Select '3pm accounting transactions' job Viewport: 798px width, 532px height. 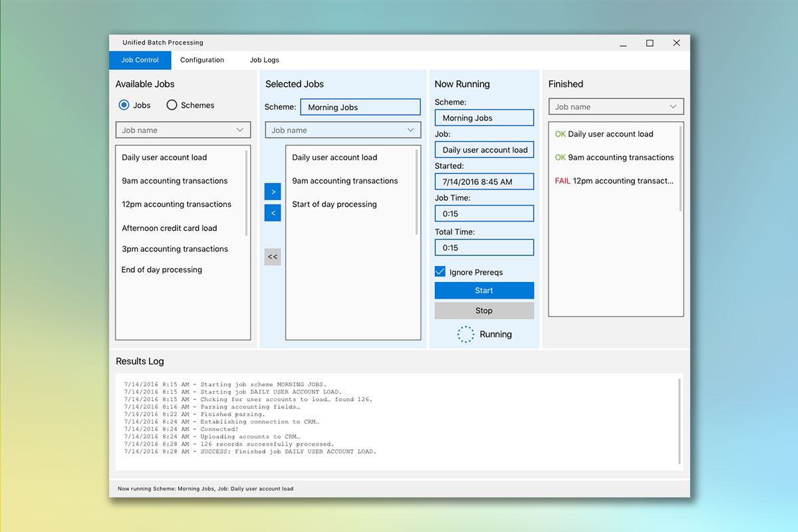pyautogui.click(x=175, y=249)
